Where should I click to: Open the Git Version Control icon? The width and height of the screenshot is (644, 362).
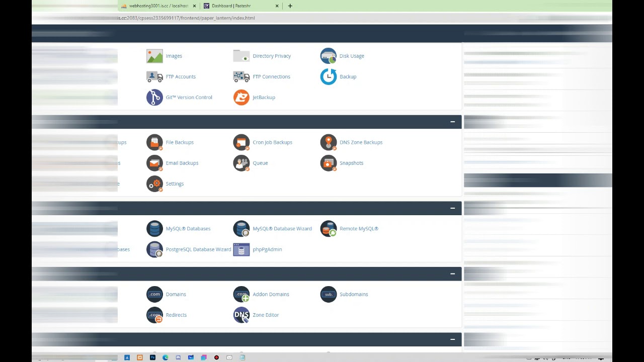click(x=154, y=97)
